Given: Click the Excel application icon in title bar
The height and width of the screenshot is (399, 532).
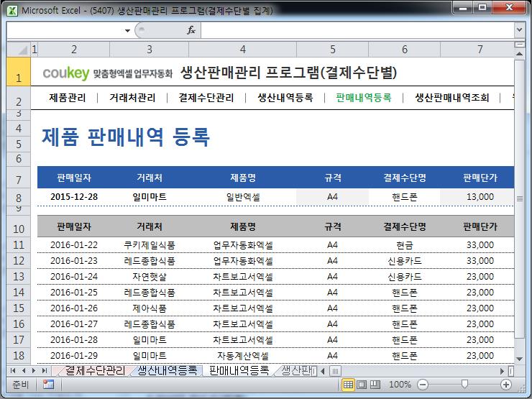Looking at the screenshot, I should pyautogui.click(x=12, y=10).
